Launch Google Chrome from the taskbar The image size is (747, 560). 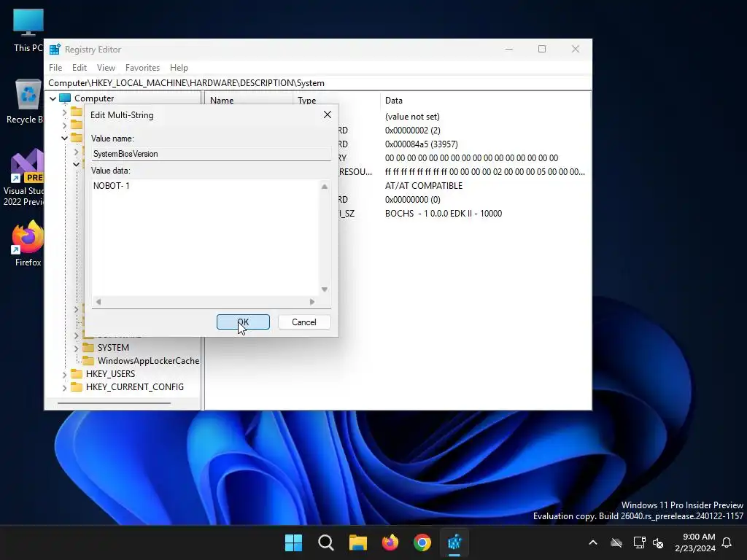(422, 542)
